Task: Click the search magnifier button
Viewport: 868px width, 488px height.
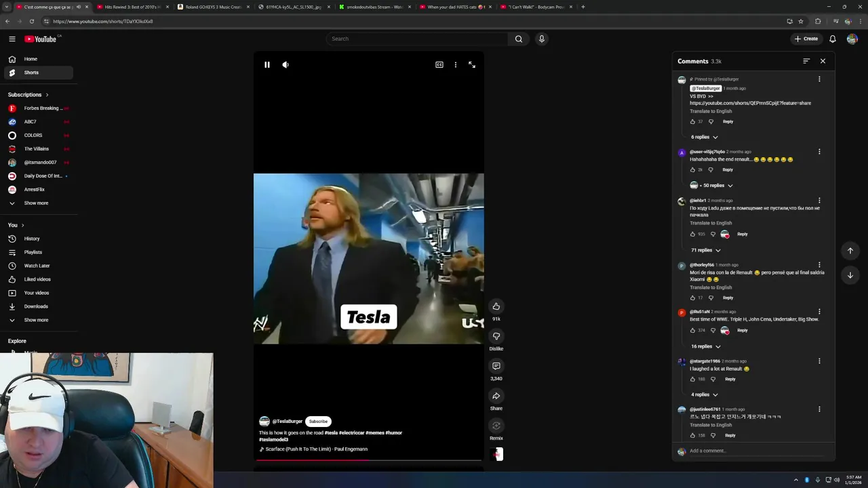Action: coord(519,39)
